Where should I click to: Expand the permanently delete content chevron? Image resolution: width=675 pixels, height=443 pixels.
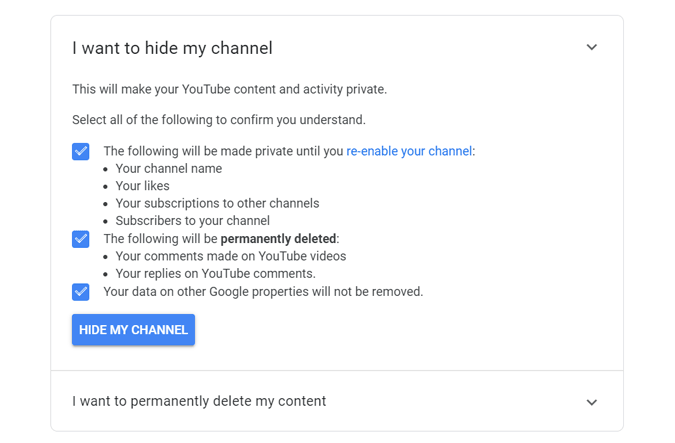(x=591, y=402)
